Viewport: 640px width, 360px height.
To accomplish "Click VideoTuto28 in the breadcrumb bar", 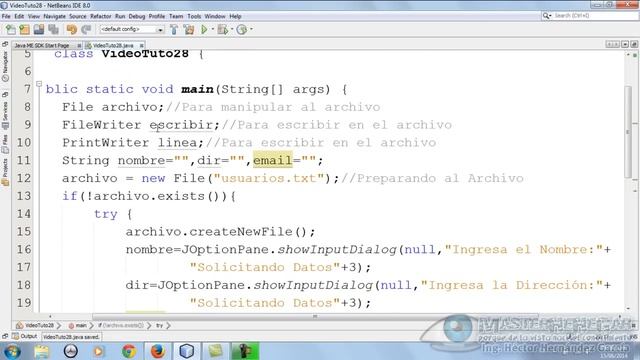I will tap(36, 325).
